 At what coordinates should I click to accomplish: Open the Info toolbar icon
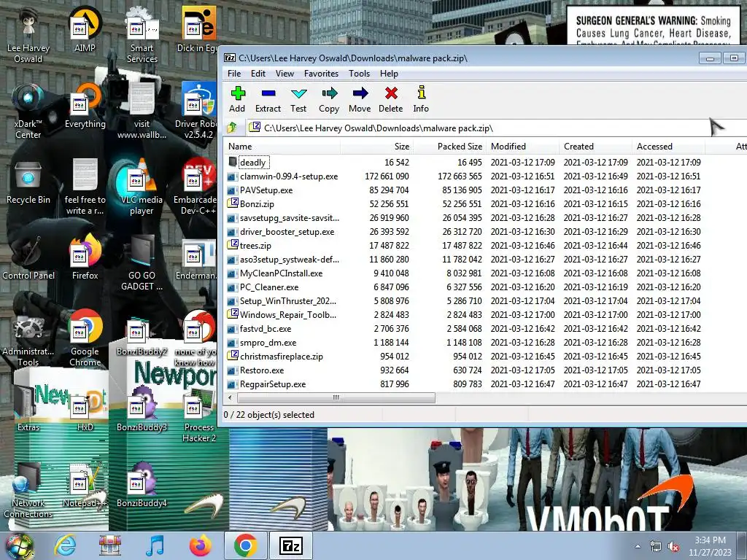click(x=421, y=99)
